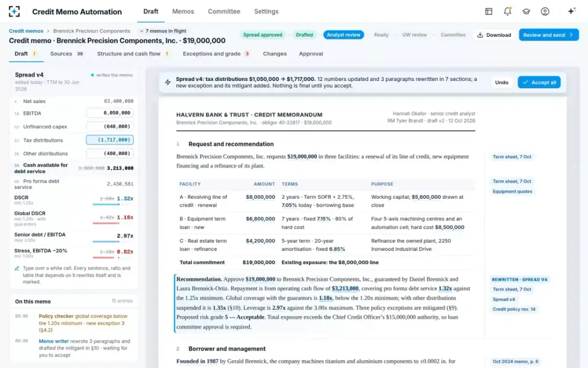The width and height of the screenshot is (588, 368).
Task: Click the Pro forma debt service value 2,430,581
Action: coord(120,184)
